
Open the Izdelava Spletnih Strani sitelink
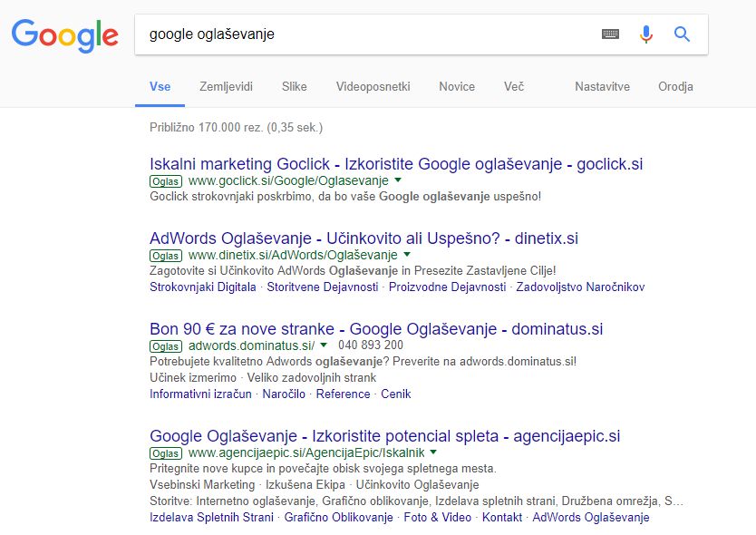[211, 518]
